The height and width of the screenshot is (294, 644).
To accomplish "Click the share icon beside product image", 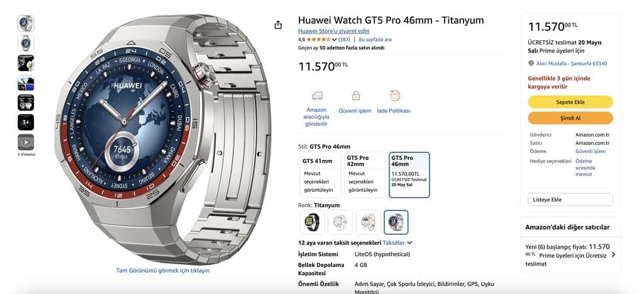I will [x=278, y=25].
